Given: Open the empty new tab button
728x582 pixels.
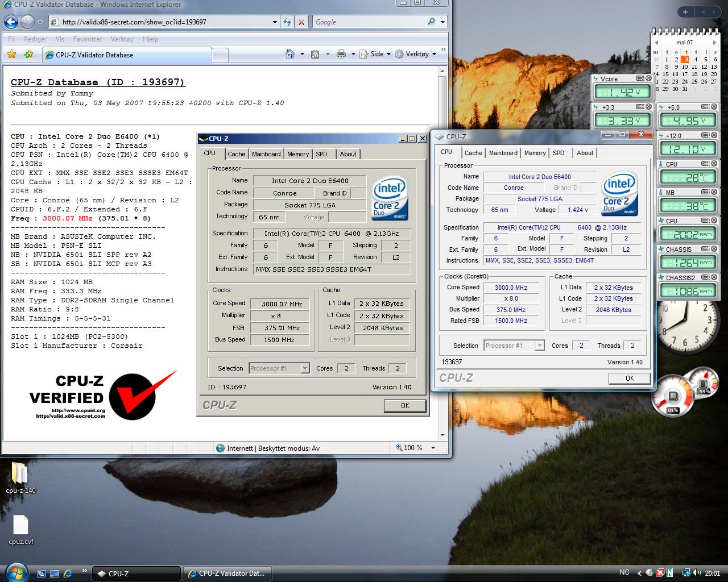Looking at the screenshot, I should point(220,56).
